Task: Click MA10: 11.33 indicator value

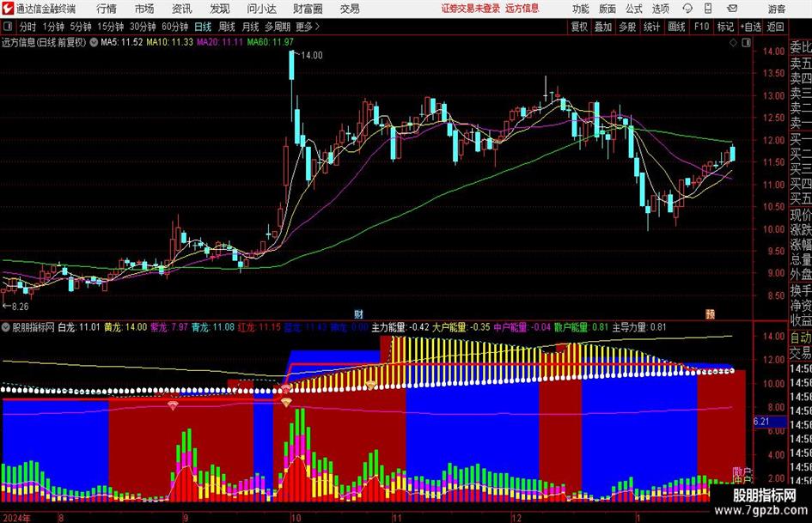Action: coord(169,42)
